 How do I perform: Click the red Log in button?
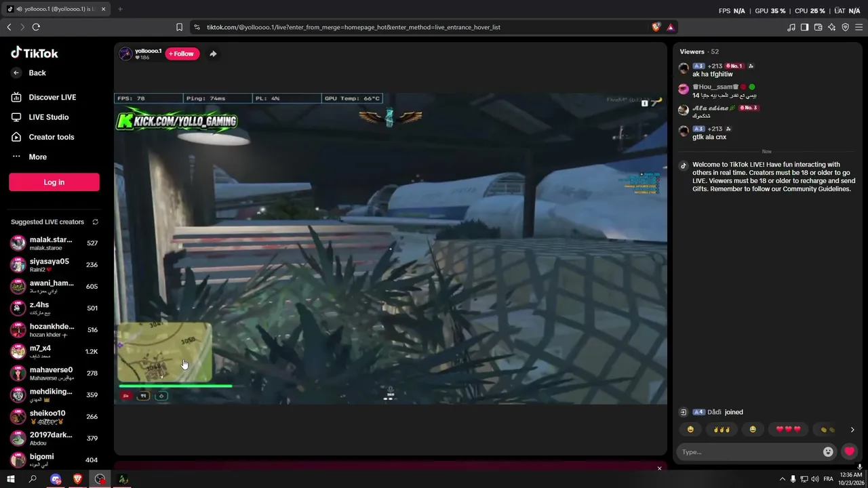tap(54, 182)
